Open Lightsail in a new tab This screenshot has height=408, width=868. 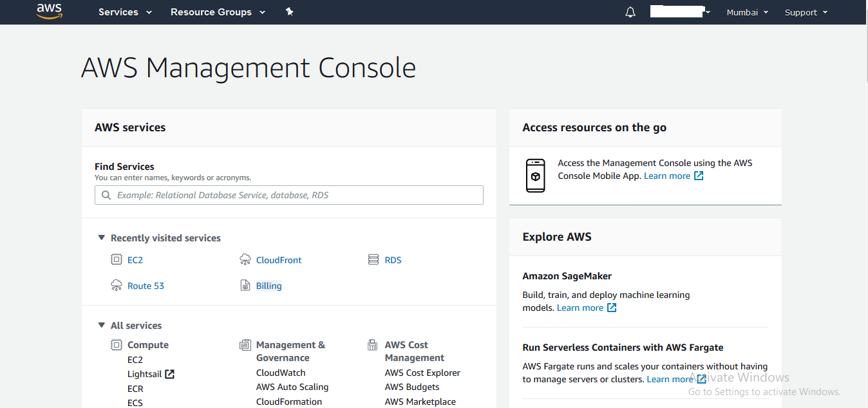170,373
